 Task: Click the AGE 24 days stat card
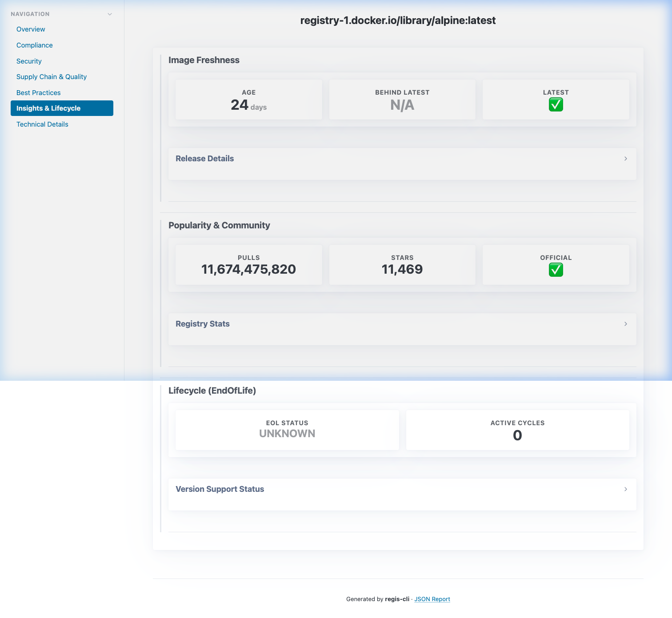click(x=248, y=99)
